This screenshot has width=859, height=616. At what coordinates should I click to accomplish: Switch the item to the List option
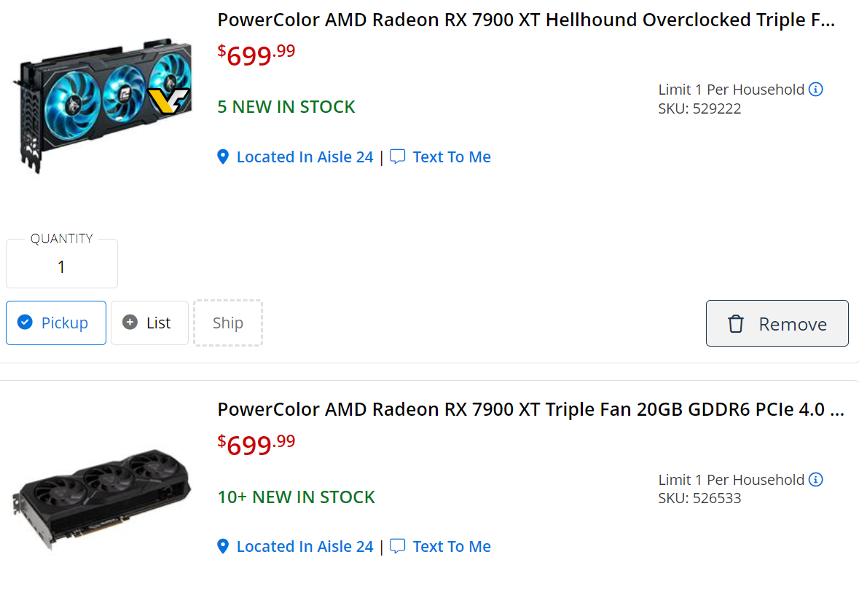[149, 323]
